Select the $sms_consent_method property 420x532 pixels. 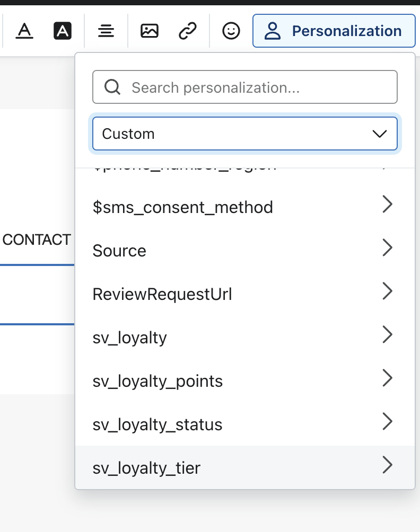point(183,207)
